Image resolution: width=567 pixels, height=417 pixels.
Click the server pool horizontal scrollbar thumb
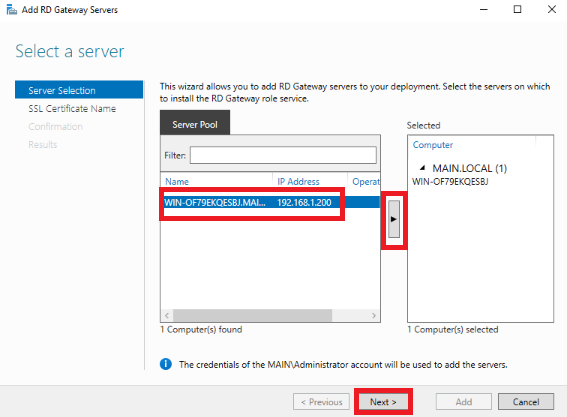(x=252, y=315)
